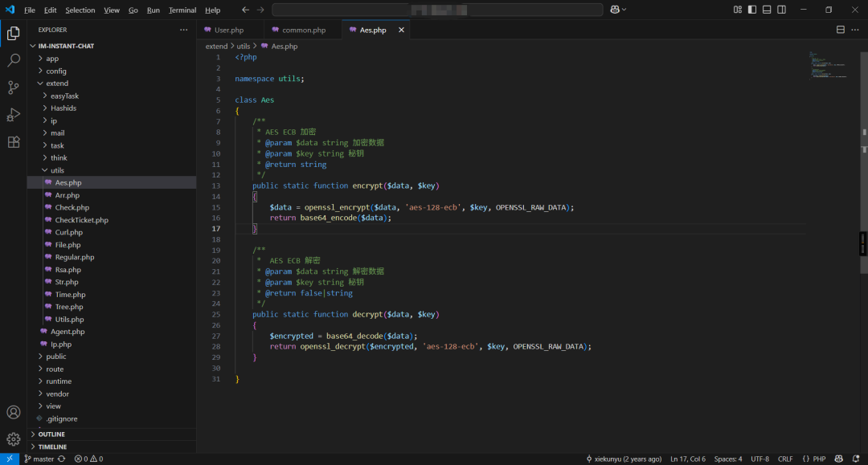Screen dimensions: 868x465
Task: Collapse the utils folder
Action: coord(57,170)
